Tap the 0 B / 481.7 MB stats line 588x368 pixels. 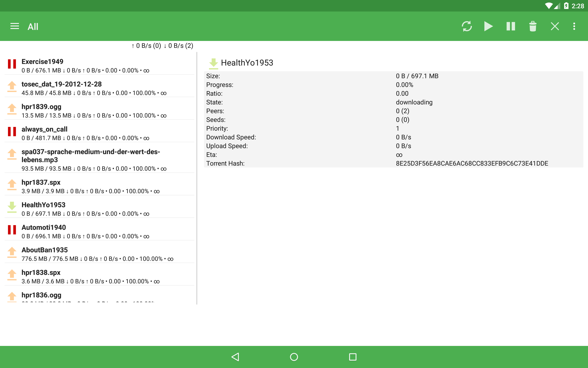click(x=85, y=138)
